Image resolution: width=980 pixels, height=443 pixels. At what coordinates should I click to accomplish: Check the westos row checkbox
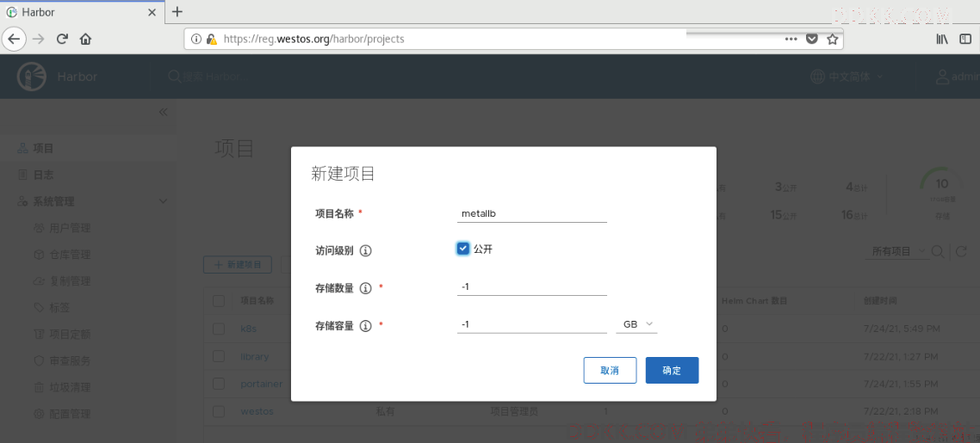(x=219, y=411)
